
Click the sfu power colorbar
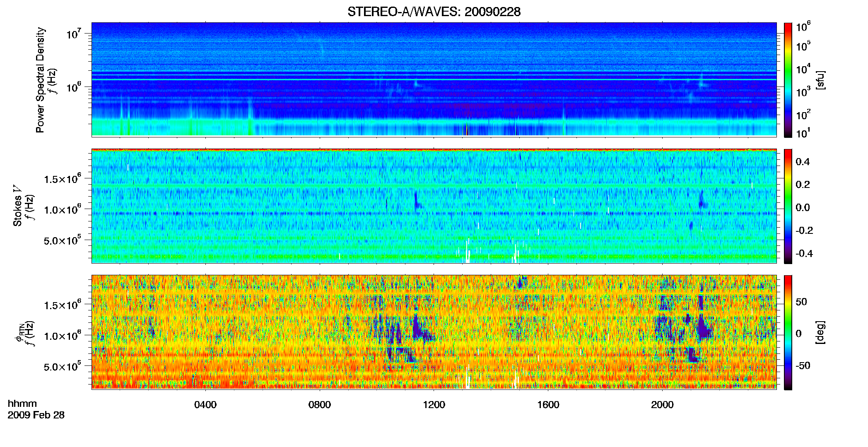point(788,80)
